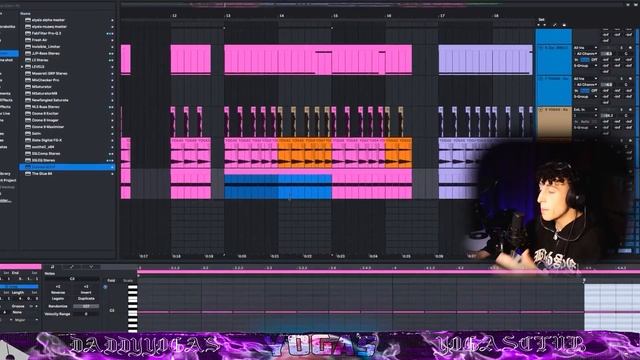Click the headphone preview icon in piano roll
This screenshot has height=360, width=640.
[x=105, y=287]
